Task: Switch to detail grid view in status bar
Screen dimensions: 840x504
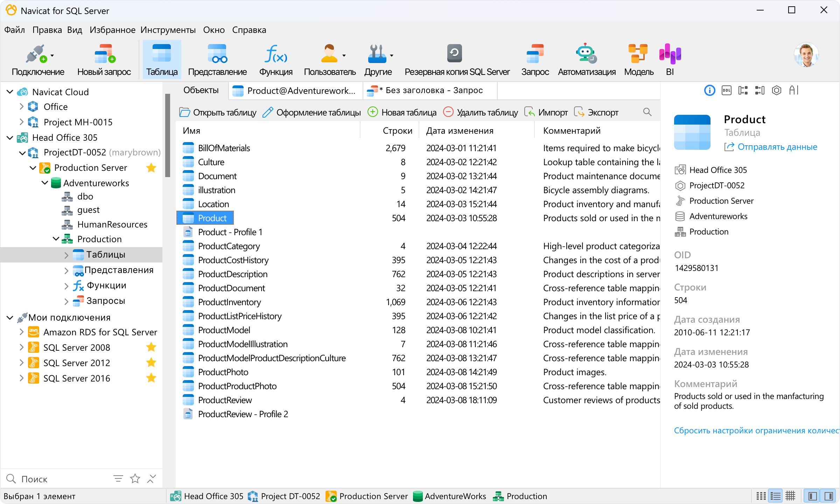Action: tap(790, 496)
